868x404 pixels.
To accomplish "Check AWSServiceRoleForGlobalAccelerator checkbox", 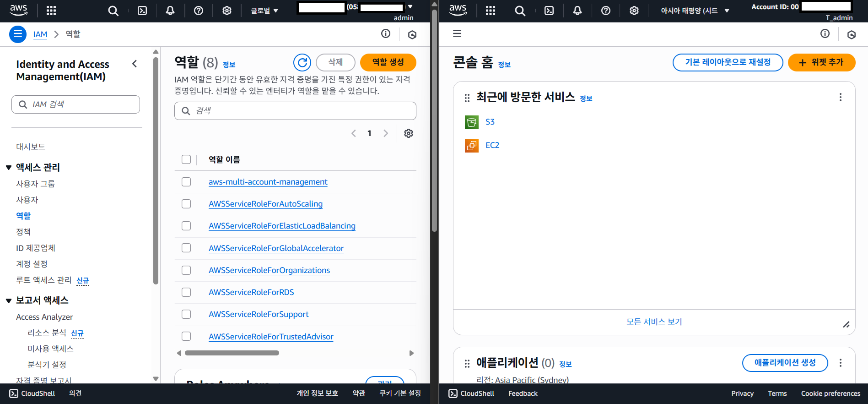I will pyautogui.click(x=186, y=248).
